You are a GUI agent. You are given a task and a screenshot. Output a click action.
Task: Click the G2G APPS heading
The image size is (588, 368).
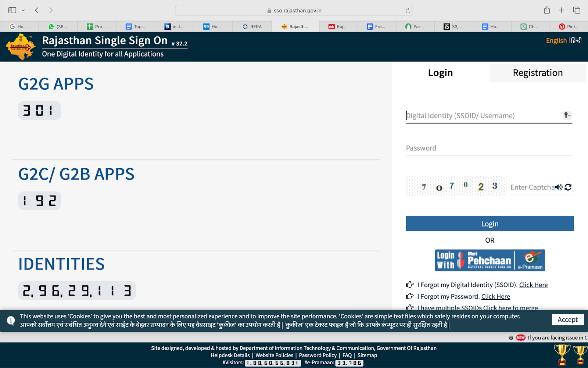(x=56, y=84)
